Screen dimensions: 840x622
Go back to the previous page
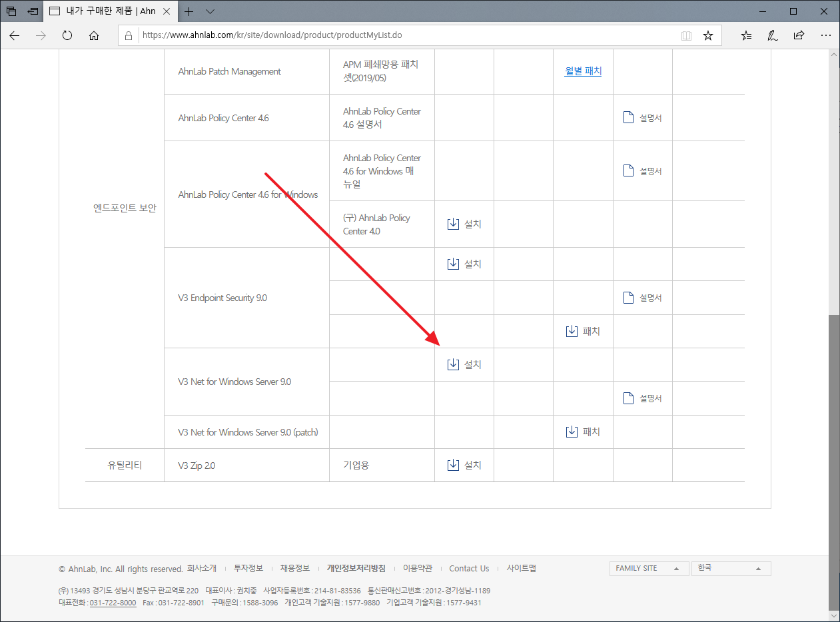coord(15,35)
